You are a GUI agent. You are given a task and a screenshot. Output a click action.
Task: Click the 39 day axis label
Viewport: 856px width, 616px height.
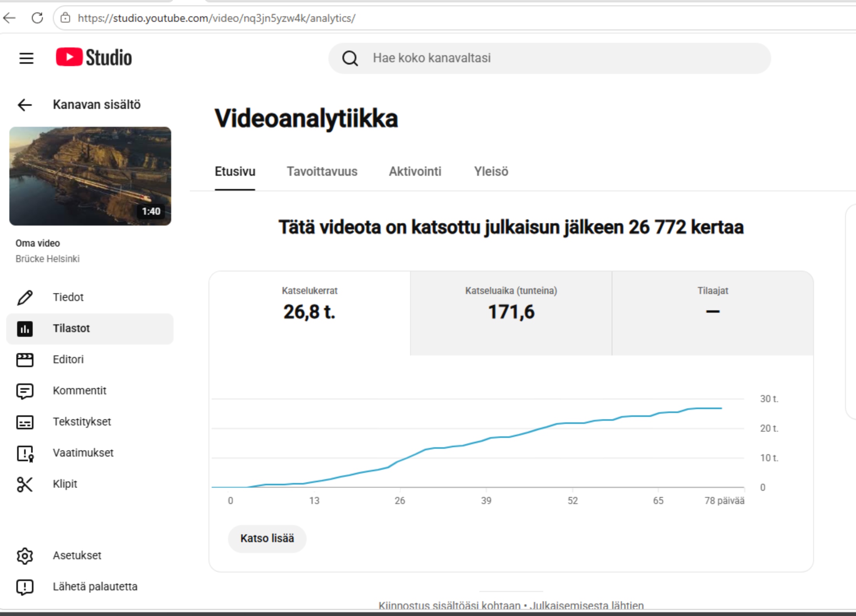[486, 501]
